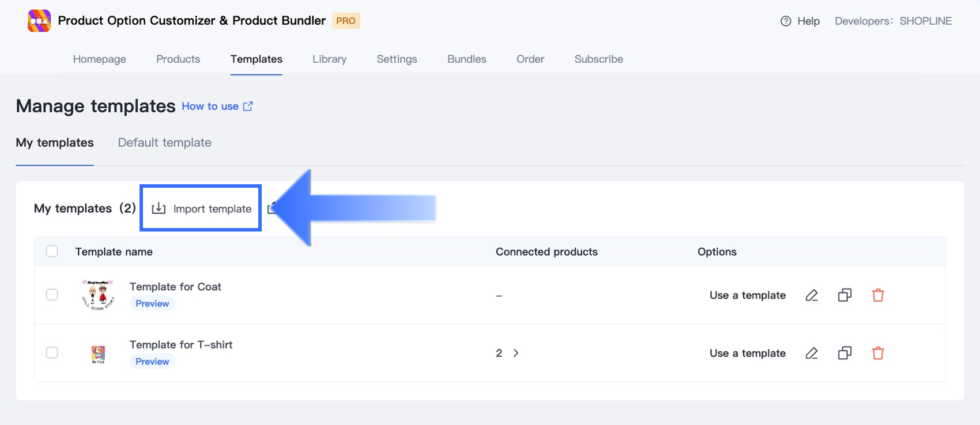The height and width of the screenshot is (425, 980).
Task: Copy the Template for T-shirt
Action: [x=845, y=353]
